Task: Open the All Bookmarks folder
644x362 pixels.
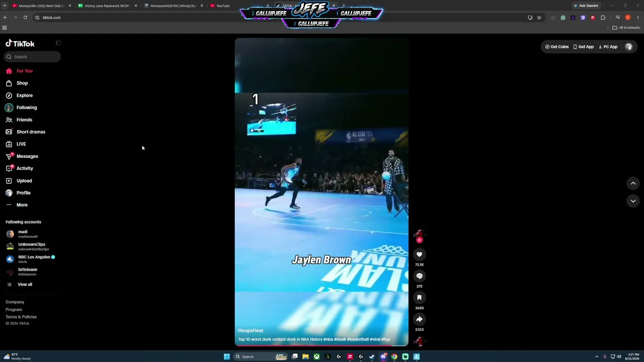Action: pos(626,28)
